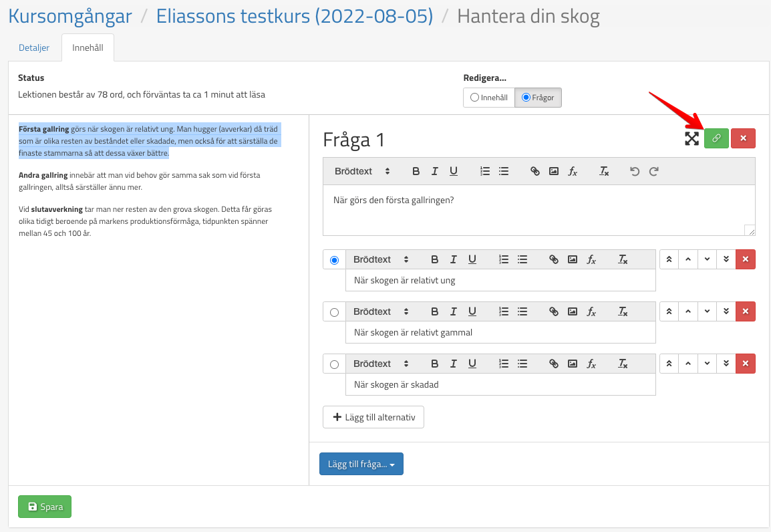Open the 'Lägg till fråga...' dropdown
The height and width of the screenshot is (532, 771).
click(x=361, y=464)
